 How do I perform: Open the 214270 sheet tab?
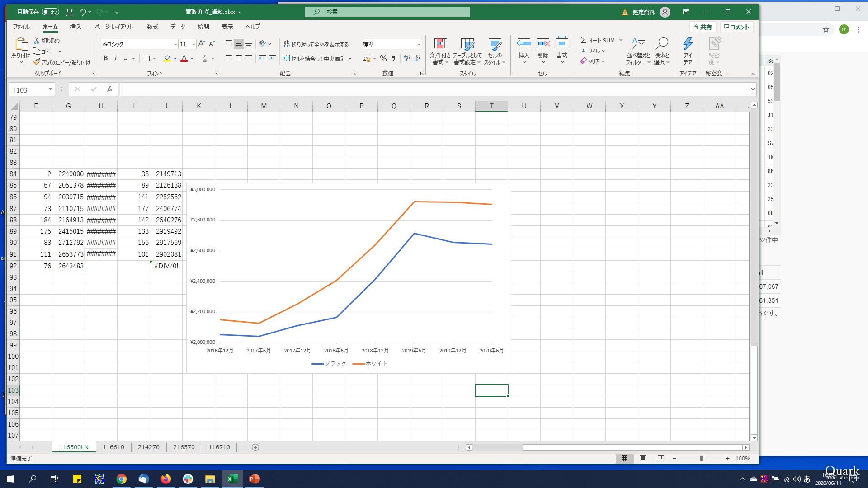point(149,447)
